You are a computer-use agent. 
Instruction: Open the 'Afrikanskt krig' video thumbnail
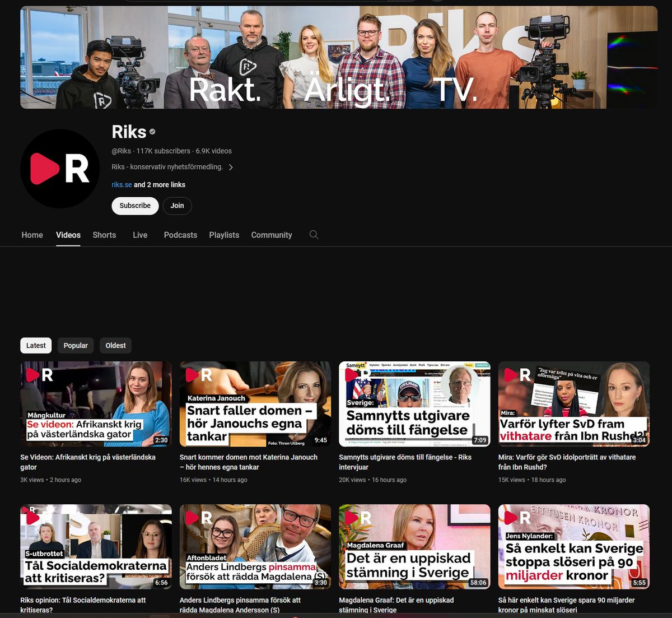click(x=96, y=404)
